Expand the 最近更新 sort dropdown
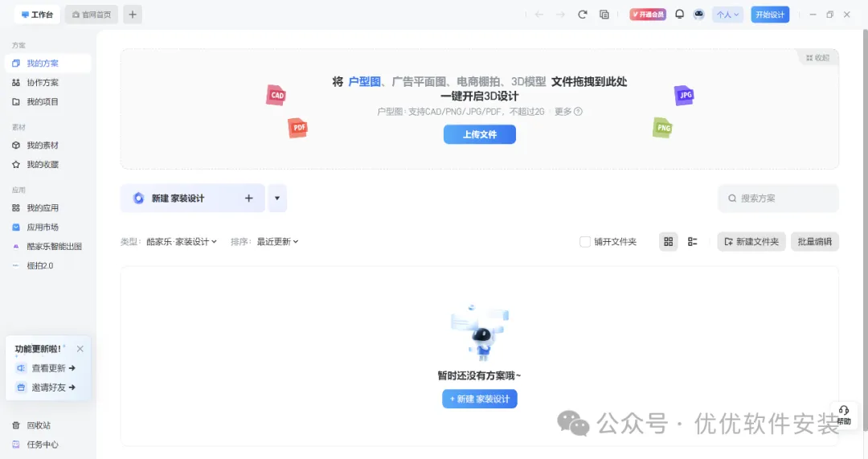Image resolution: width=868 pixels, height=459 pixels. point(277,241)
